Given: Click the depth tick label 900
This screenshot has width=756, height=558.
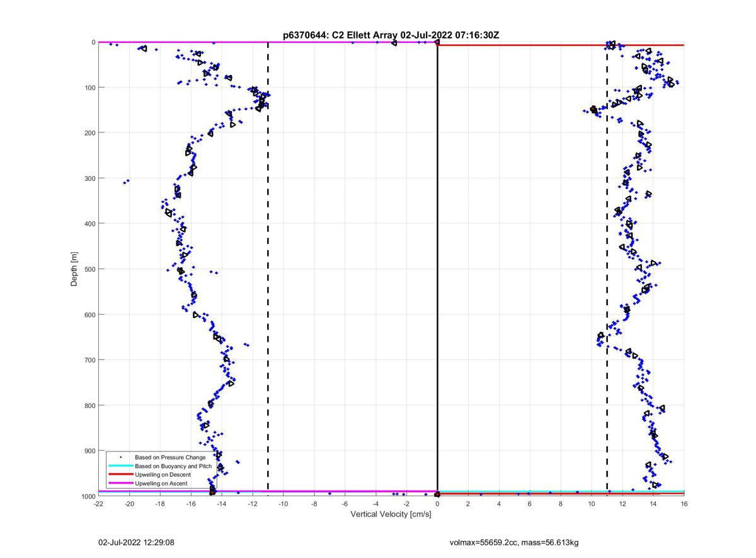Looking at the screenshot, I should pyautogui.click(x=89, y=451).
